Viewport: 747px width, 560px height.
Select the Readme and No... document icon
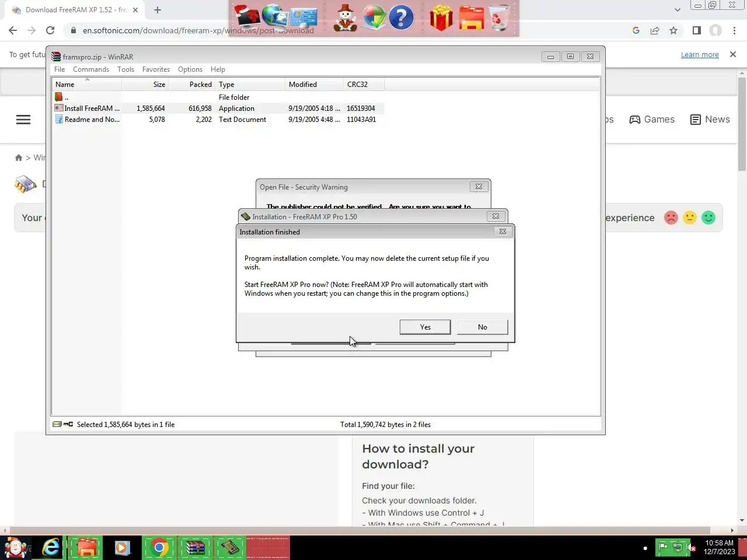click(58, 120)
